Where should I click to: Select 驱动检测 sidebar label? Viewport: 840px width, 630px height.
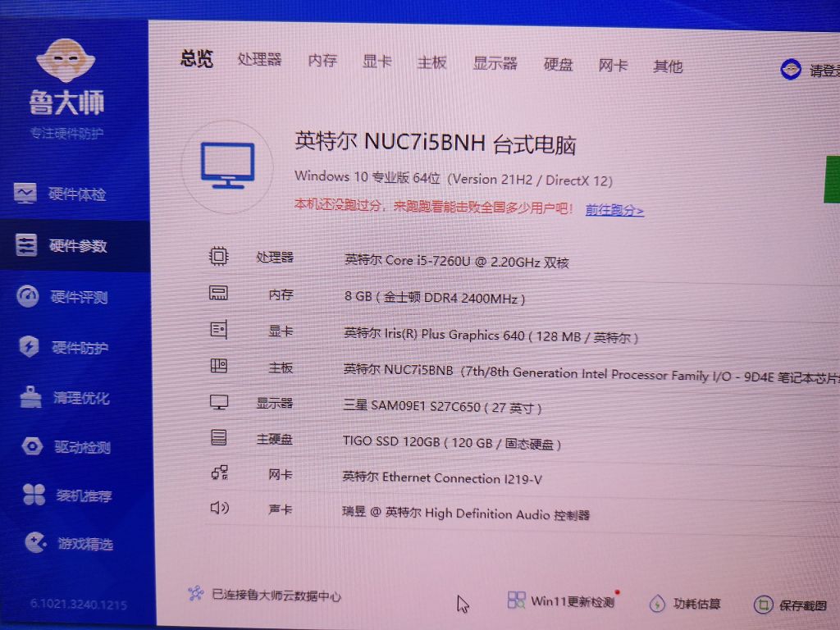pyautogui.click(x=83, y=447)
